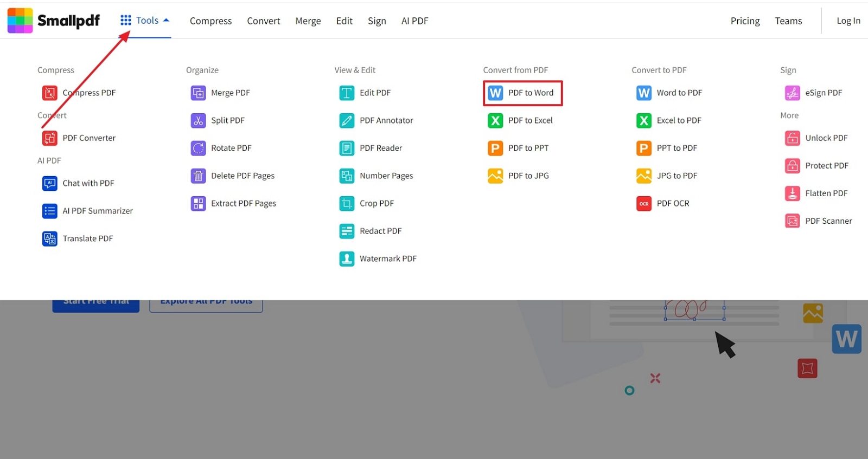Click the Log In link

pos(848,21)
